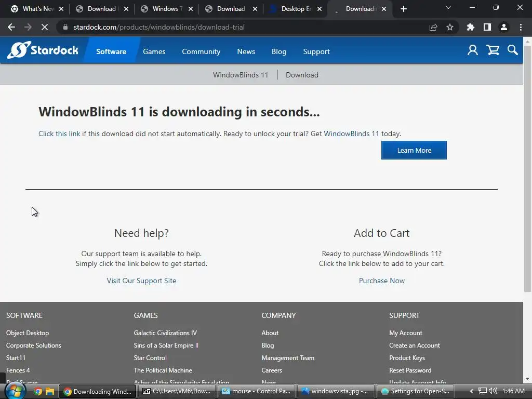Click the 'Click this link' download link
Image resolution: width=532 pixels, height=399 pixels.
point(59,134)
